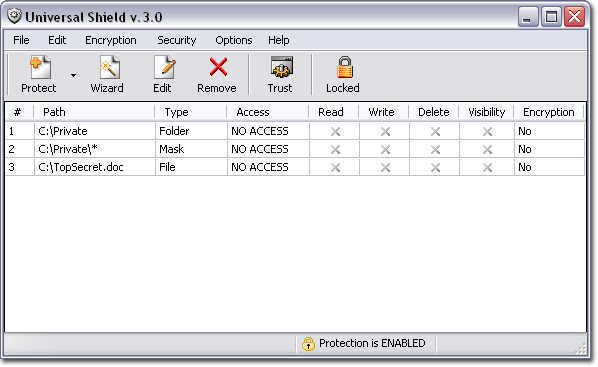This screenshot has width=598, height=367.
Task: Click row number 1 cell
Action: tap(19, 131)
